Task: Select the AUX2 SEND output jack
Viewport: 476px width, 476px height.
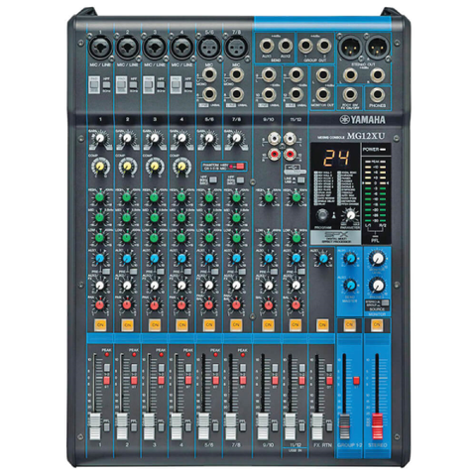Action: click(285, 46)
